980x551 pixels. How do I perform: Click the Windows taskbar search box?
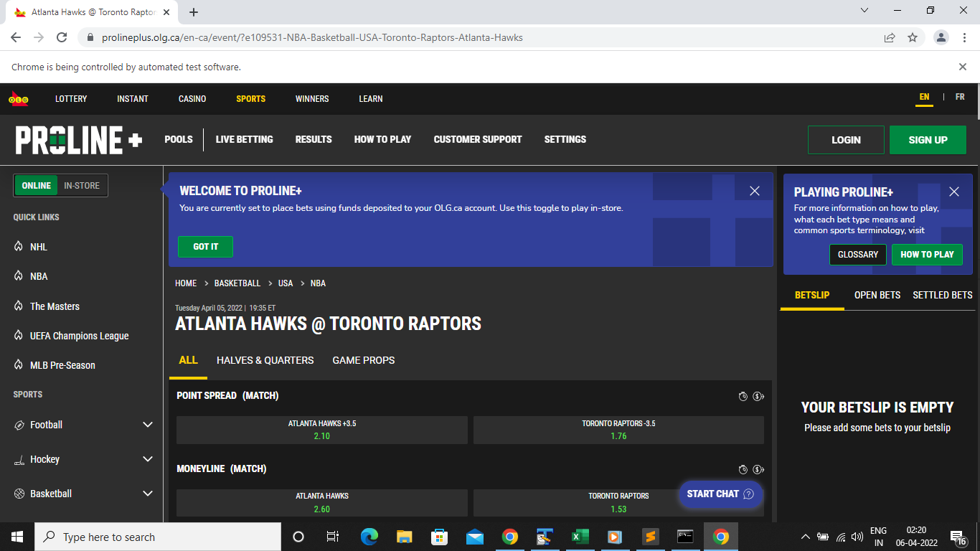point(158,537)
